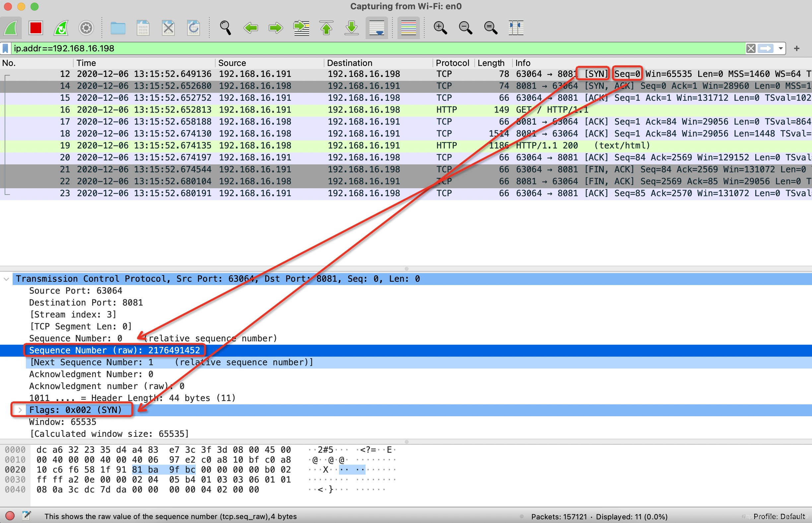The image size is (812, 523).
Task: Open the display filter history dropdown
Action: click(781, 49)
